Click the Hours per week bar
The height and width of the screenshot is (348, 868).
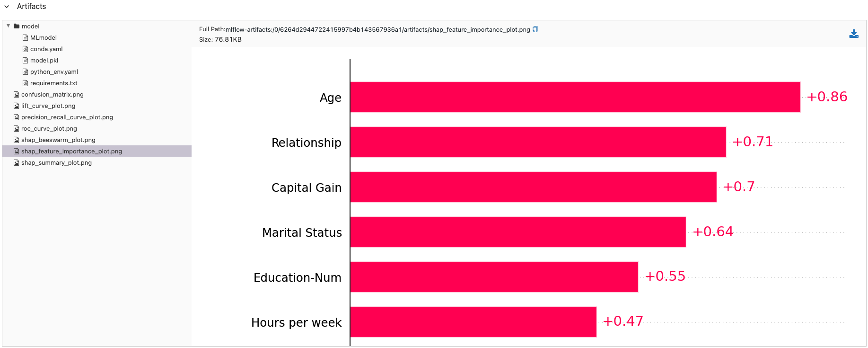(473, 322)
